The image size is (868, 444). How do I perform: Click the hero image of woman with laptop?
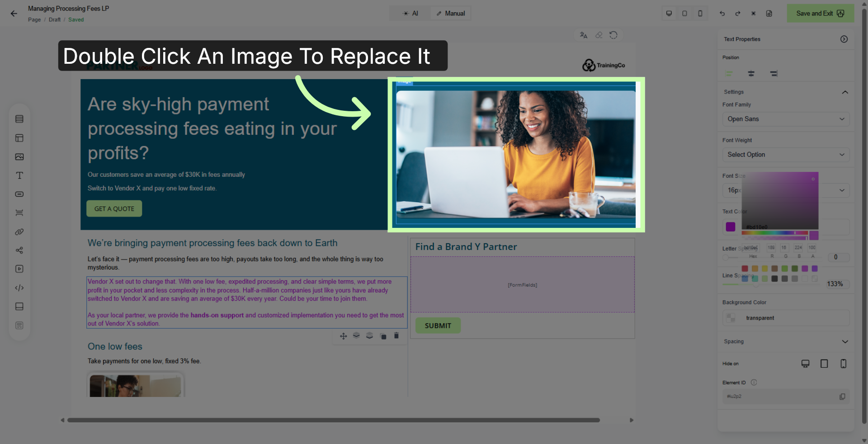click(x=516, y=155)
